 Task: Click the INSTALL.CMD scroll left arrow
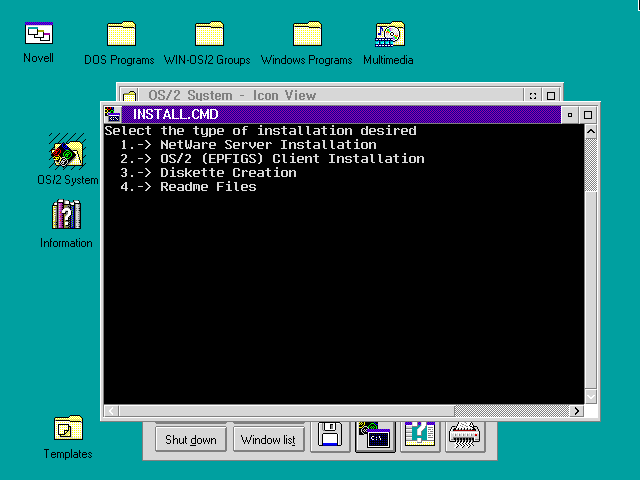111,411
